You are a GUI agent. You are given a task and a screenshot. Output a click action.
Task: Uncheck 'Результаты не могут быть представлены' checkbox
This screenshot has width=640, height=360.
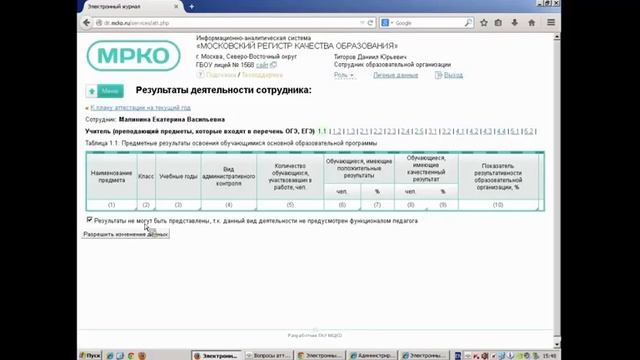(x=89, y=220)
